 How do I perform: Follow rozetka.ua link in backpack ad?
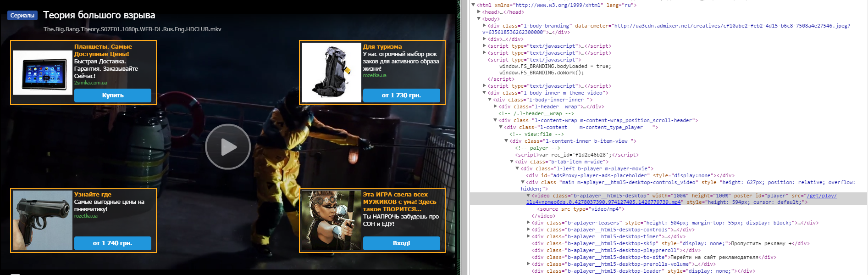point(375,75)
